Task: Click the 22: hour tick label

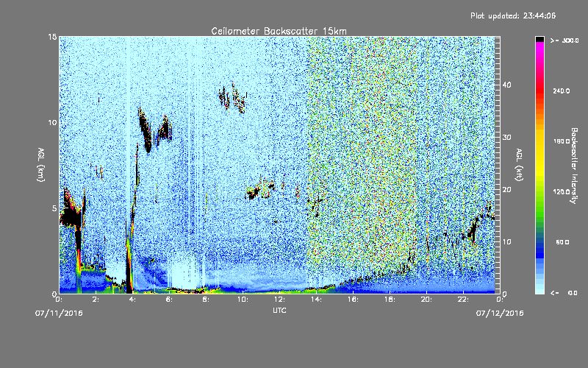Action: [464, 300]
